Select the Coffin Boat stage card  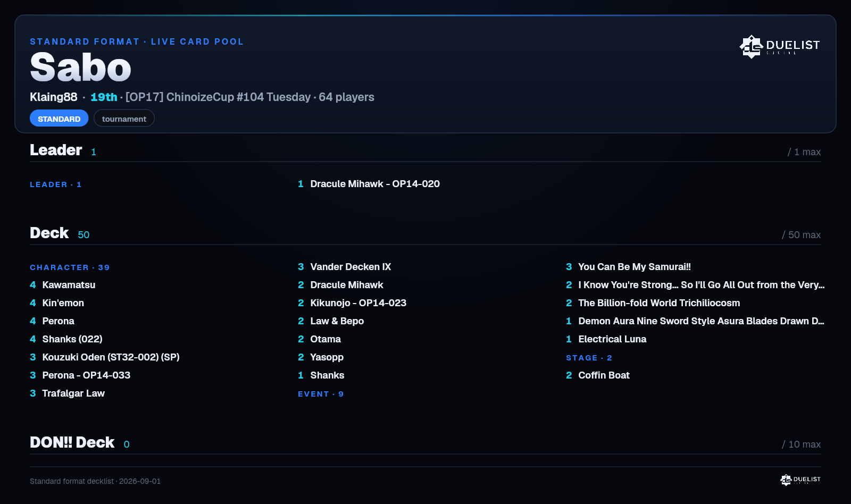pos(598,375)
